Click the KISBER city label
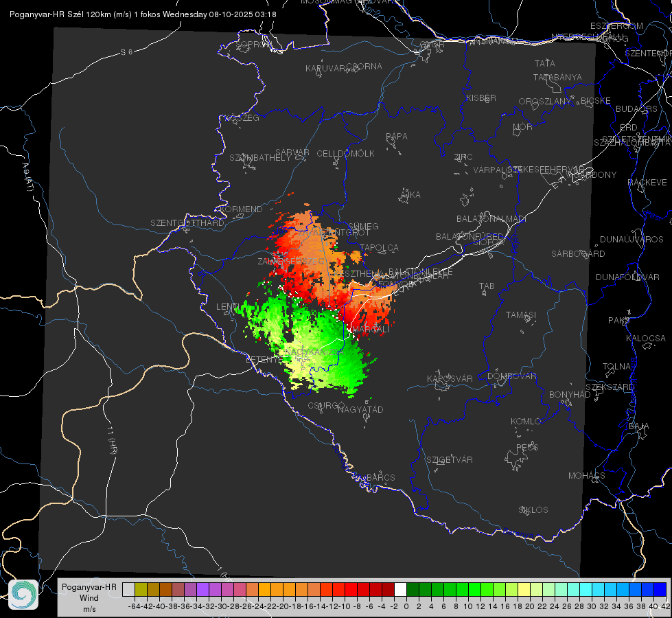672x618 pixels. (x=481, y=98)
